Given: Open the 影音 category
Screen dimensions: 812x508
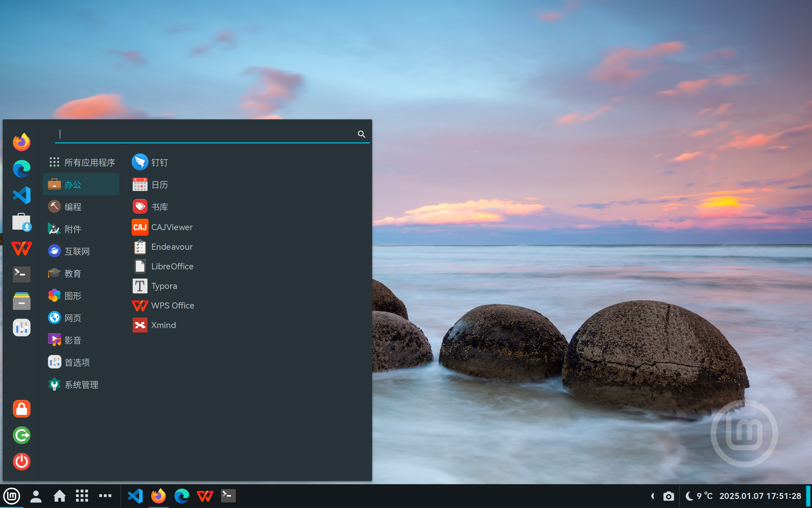Looking at the screenshot, I should coord(81,340).
